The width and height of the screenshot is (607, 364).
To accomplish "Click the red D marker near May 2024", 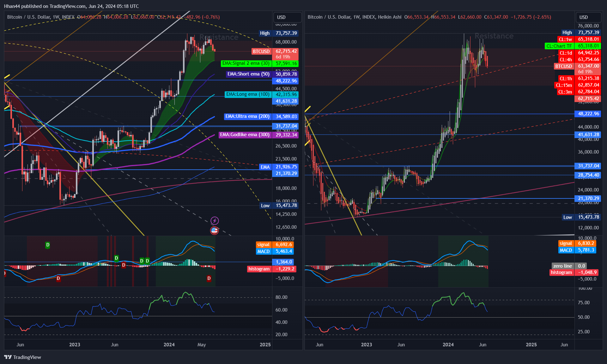I will (x=209, y=278).
